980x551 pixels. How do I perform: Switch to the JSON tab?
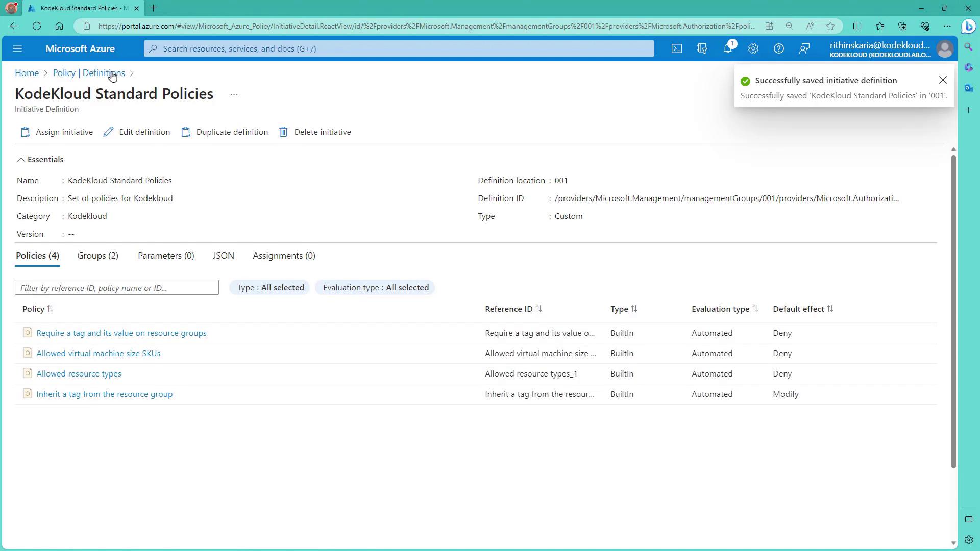pos(223,256)
